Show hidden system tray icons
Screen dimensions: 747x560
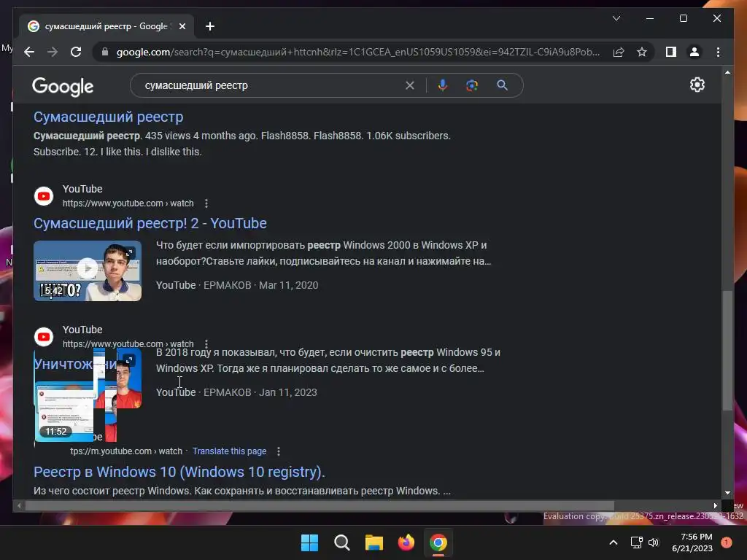613,542
